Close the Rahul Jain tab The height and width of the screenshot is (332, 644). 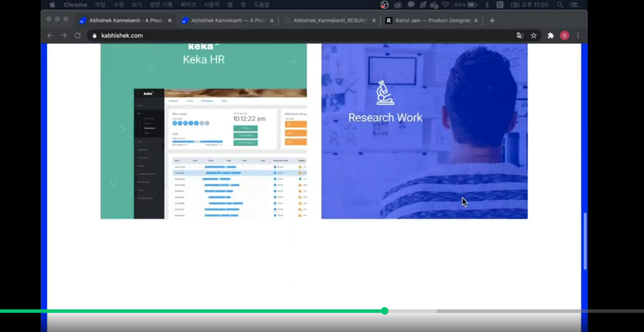point(476,21)
